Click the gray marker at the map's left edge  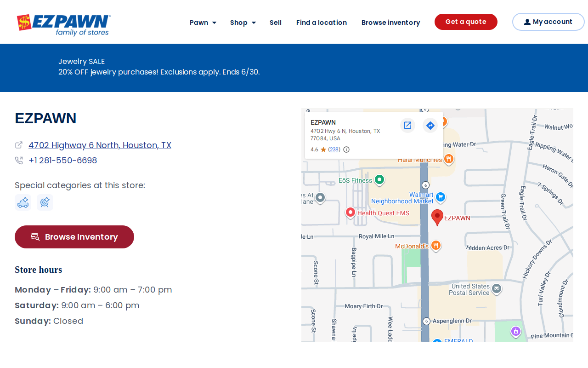pyautogui.click(x=320, y=198)
